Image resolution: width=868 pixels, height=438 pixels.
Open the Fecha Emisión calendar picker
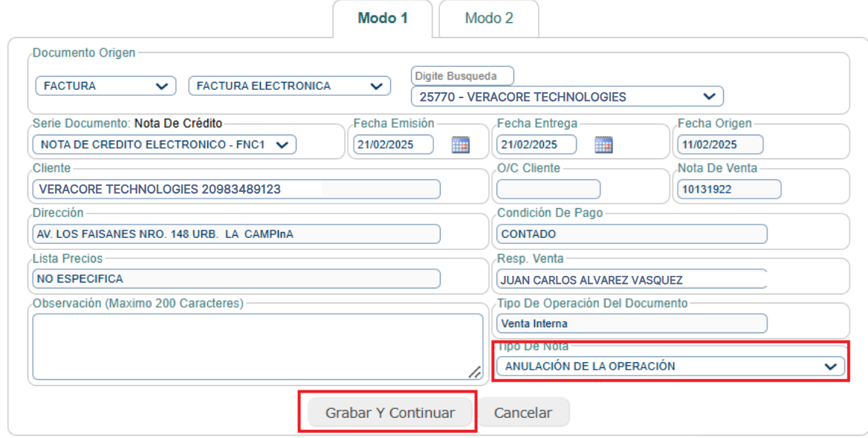click(x=460, y=144)
